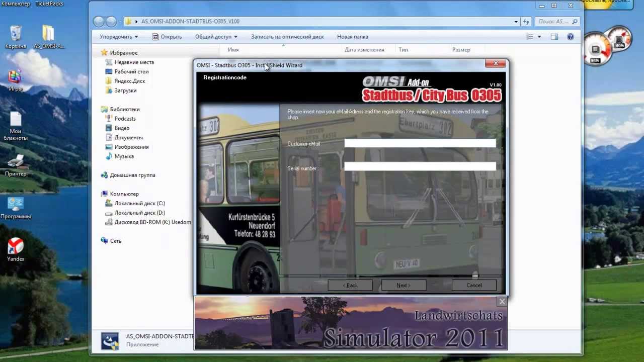Click the installer icon in the details pane
644x362 pixels.
click(110, 341)
